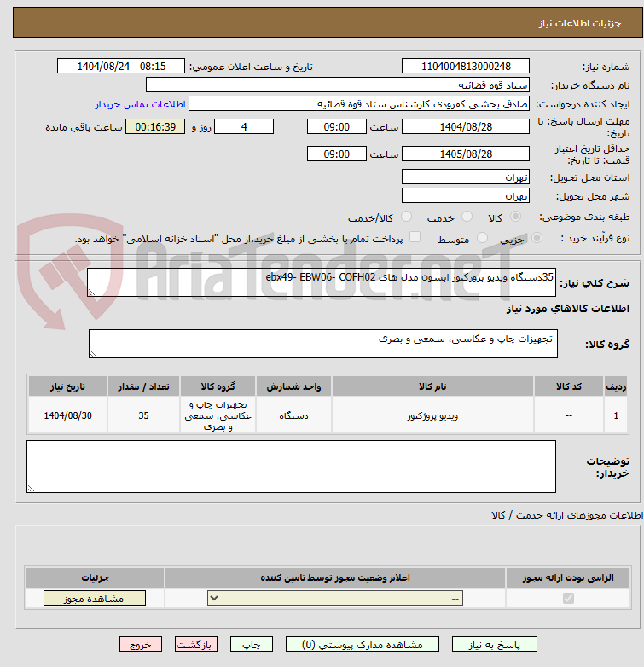Viewport: 644px width, 667px height.
Task: Expand the اعلام وضعیت مجوز dropdown
Action: click(338, 599)
